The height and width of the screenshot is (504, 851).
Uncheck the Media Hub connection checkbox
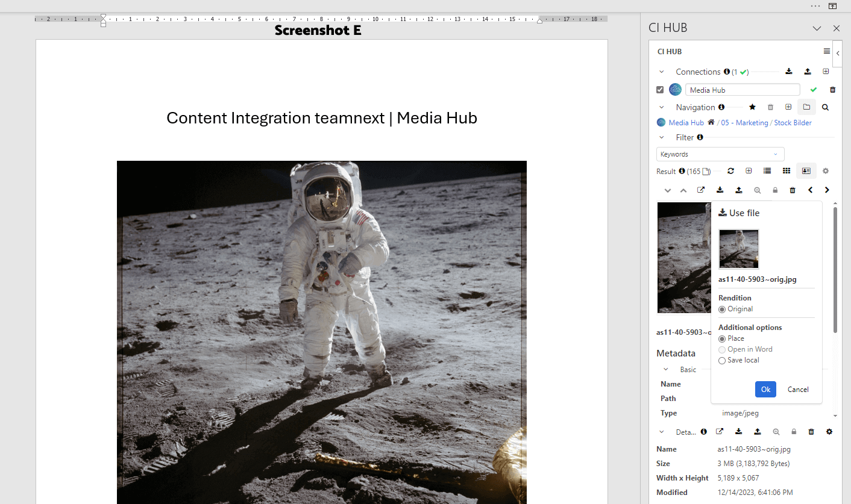[660, 90]
